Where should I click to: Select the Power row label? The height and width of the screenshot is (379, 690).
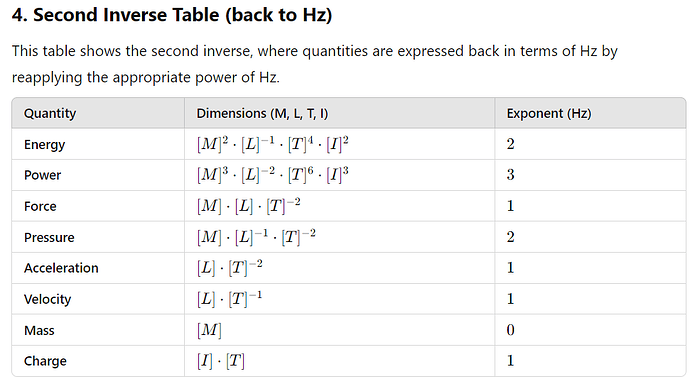(42, 175)
